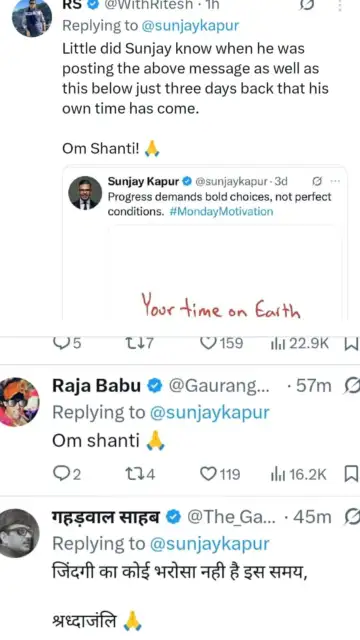Screen dimensions: 360x640
Task: Open more options on quoted Sunjay Kapur tweet
Action: (x=335, y=181)
